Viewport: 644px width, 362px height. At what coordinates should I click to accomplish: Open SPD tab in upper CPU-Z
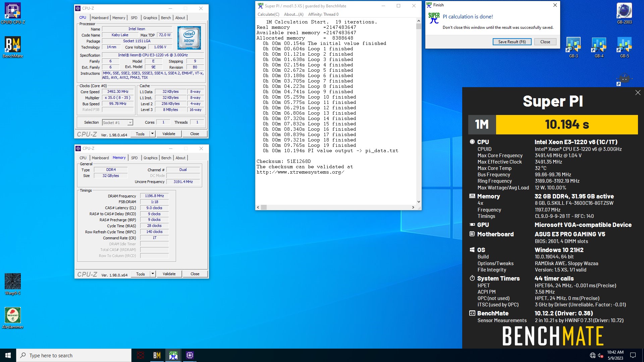134,18
